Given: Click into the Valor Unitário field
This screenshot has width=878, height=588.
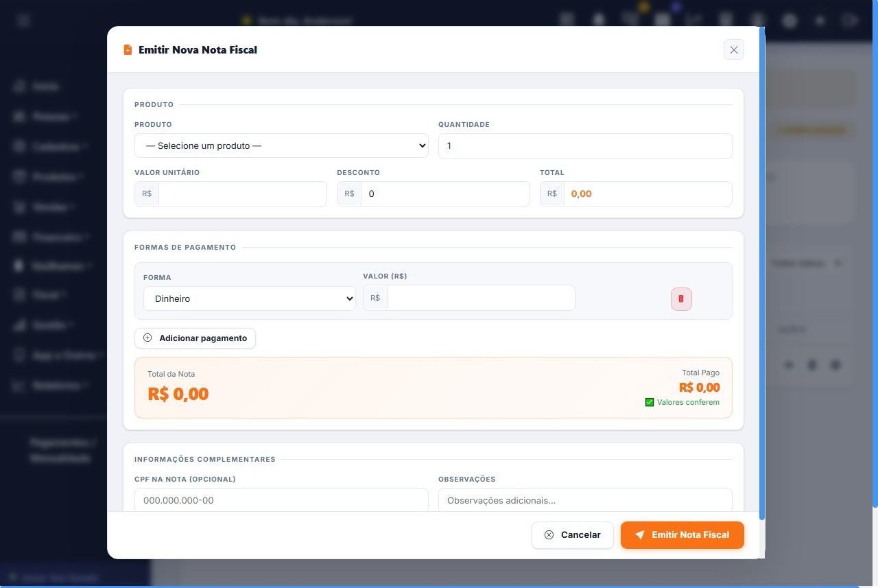Looking at the screenshot, I should [x=242, y=194].
